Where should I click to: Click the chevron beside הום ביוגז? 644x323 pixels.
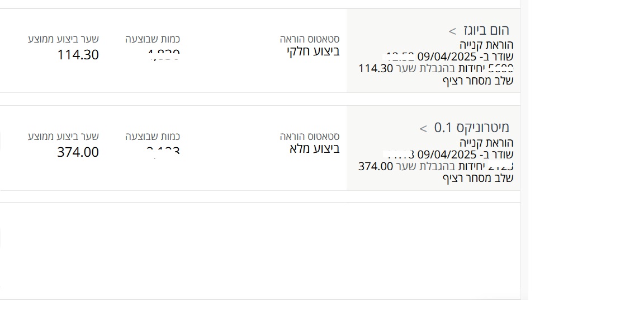click(453, 31)
